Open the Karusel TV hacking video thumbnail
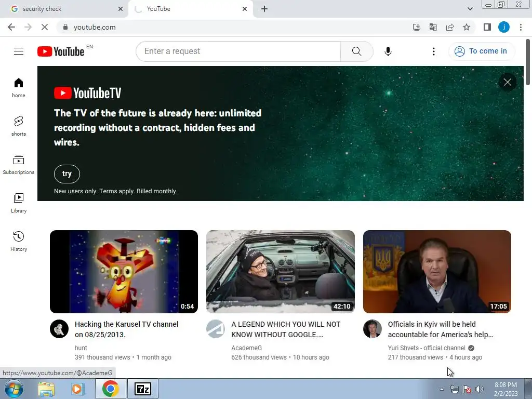This screenshot has height=399, width=532. (x=124, y=271)
